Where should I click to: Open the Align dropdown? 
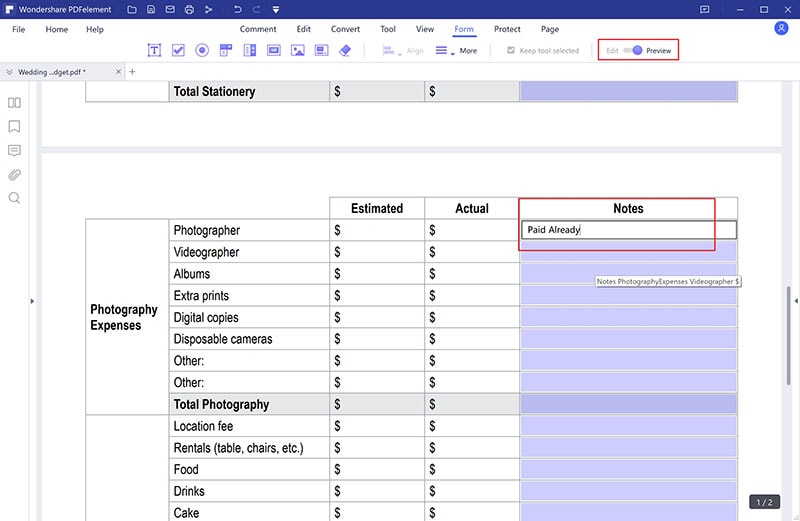(403, 51)
